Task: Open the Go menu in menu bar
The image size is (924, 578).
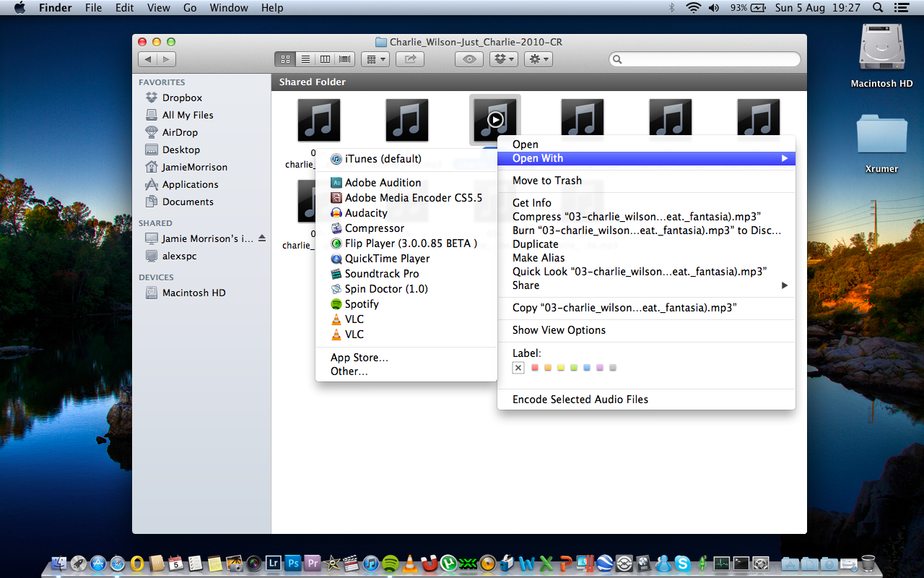Action: [190, 8]
